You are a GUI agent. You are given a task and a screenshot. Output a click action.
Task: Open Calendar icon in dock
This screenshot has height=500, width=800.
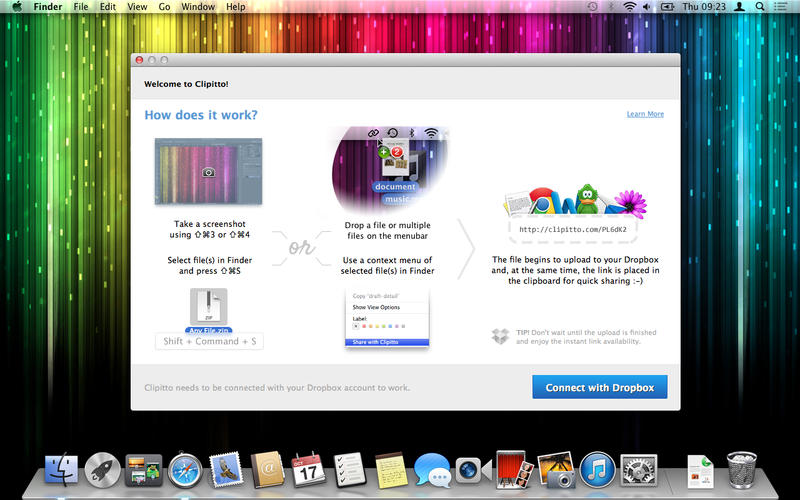coord(309,469)
